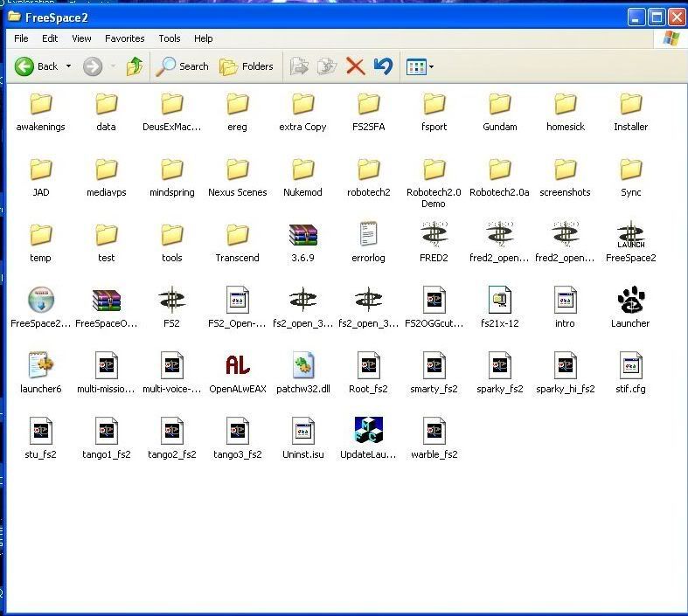
Task: Select the smarty_fs2 file
Action: (434, 374)
